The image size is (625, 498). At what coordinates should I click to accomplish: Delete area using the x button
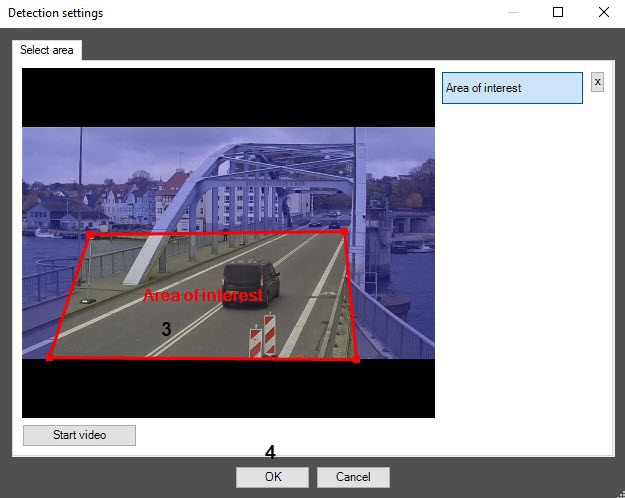[x=597, y=82]
